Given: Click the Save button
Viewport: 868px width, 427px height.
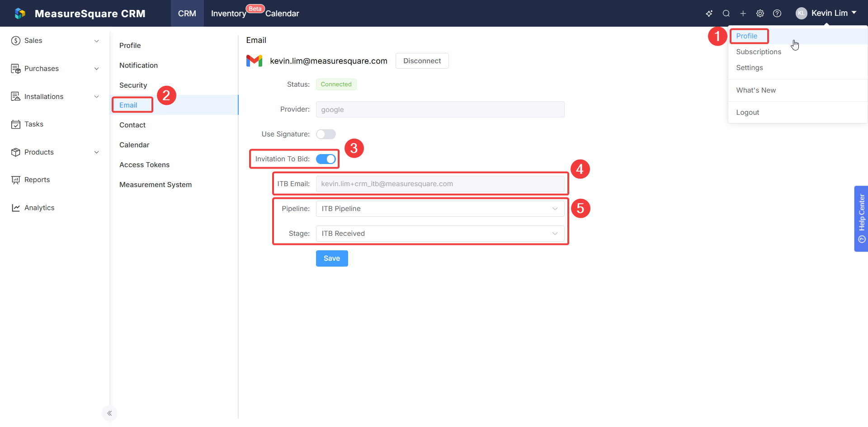Looking at the screenshot, I should pos(332,258).
